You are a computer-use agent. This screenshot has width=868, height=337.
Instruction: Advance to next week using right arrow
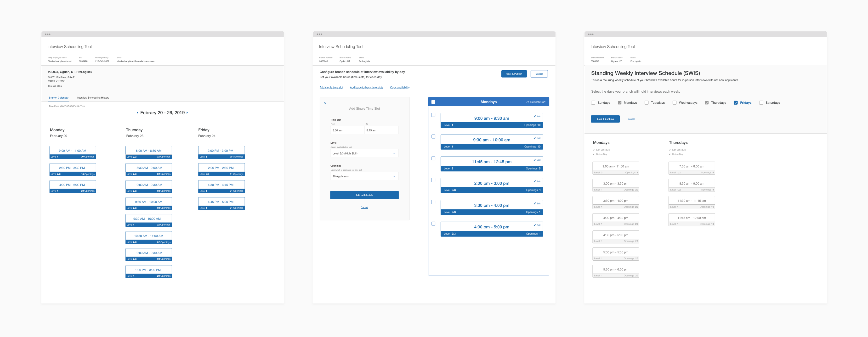pos(187,113)
